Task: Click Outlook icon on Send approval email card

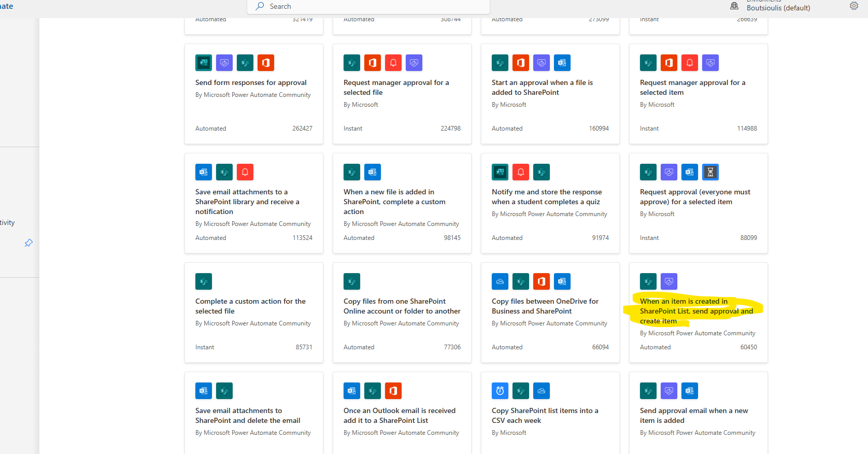Action: pyautogui.click(x=690, y=391)
